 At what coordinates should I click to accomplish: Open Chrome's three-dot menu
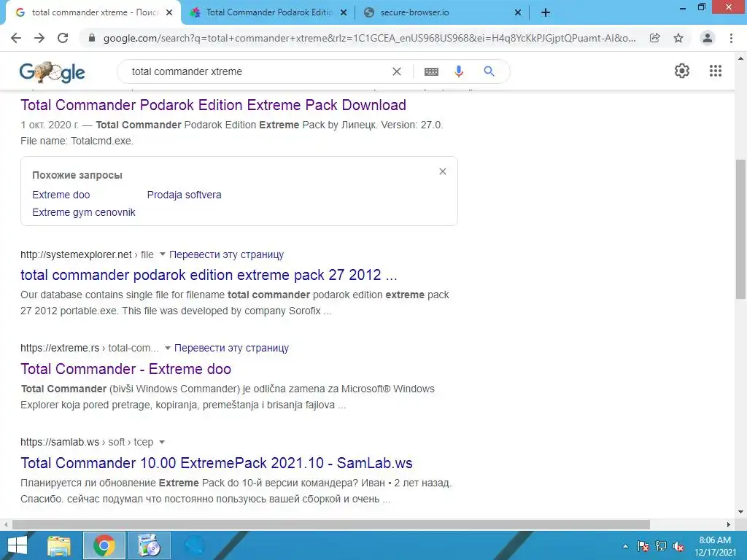click(x=731, y=38)
